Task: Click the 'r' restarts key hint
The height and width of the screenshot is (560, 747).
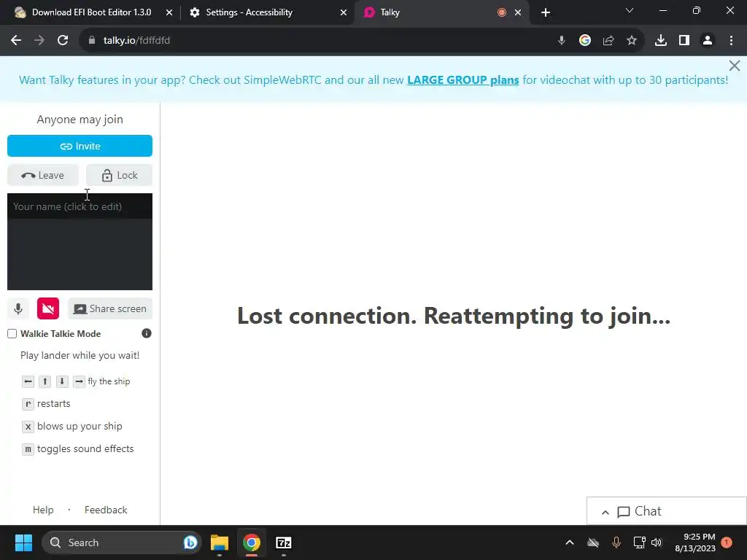Action: coord(28,404)
